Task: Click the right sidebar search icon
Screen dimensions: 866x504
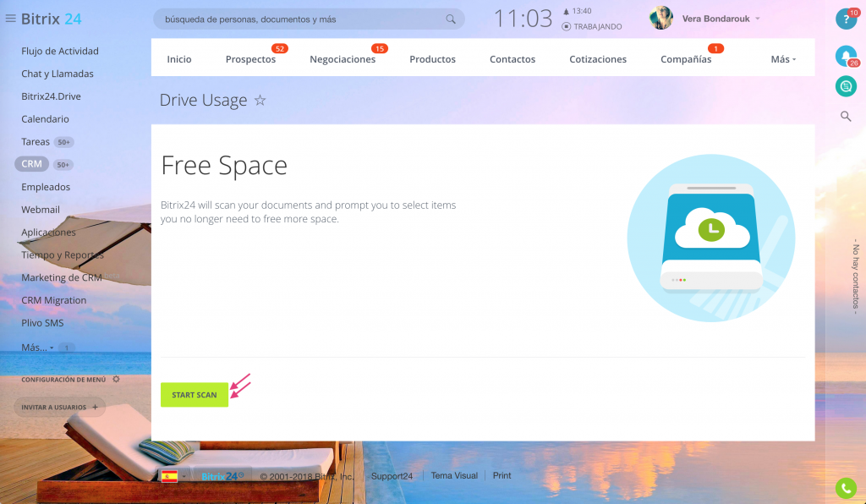Action: [846, 116]
